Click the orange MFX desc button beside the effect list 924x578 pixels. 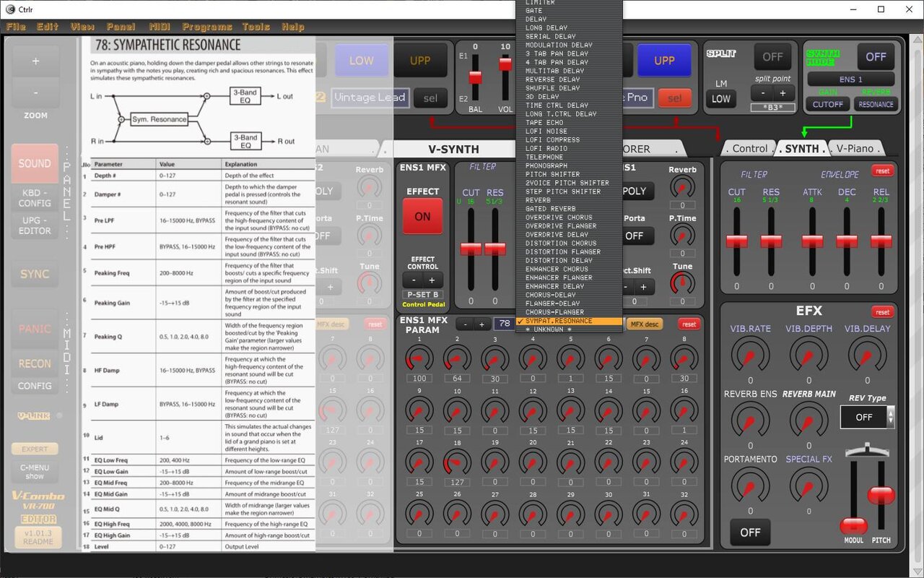pyautogui.click(x=644, y=324)
